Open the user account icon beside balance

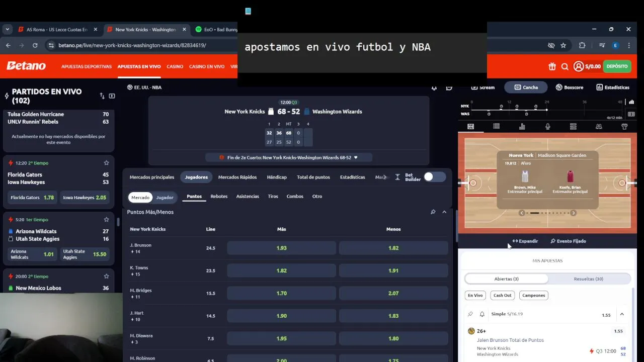click(x=579, y=66)
